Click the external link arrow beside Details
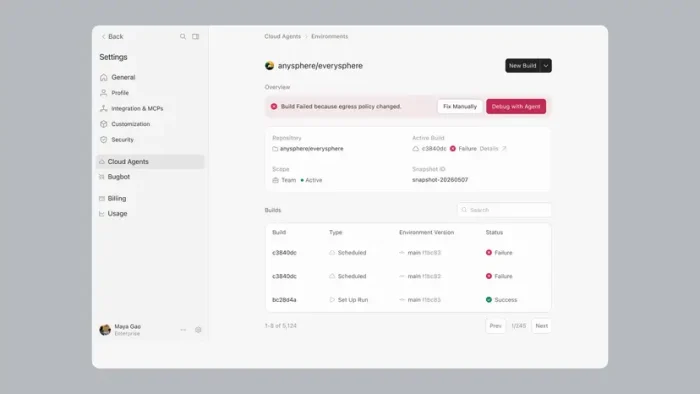Screen dimensions: 700x394 click(504, 149)
